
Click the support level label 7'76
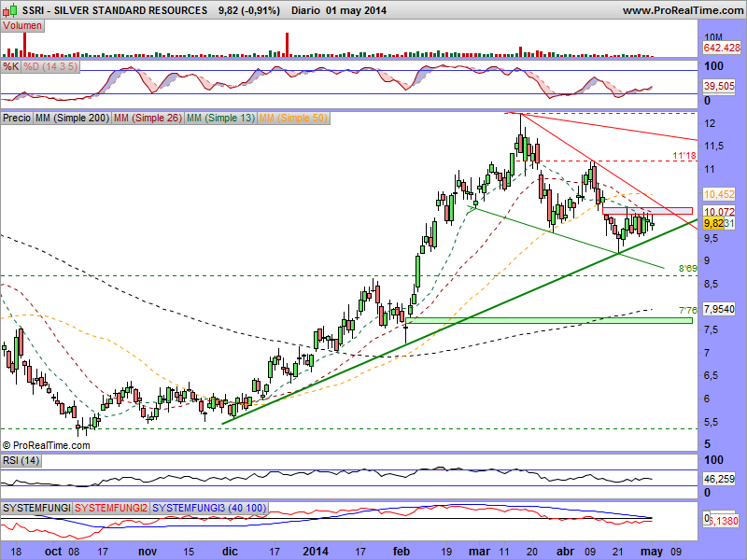point(687,311)
